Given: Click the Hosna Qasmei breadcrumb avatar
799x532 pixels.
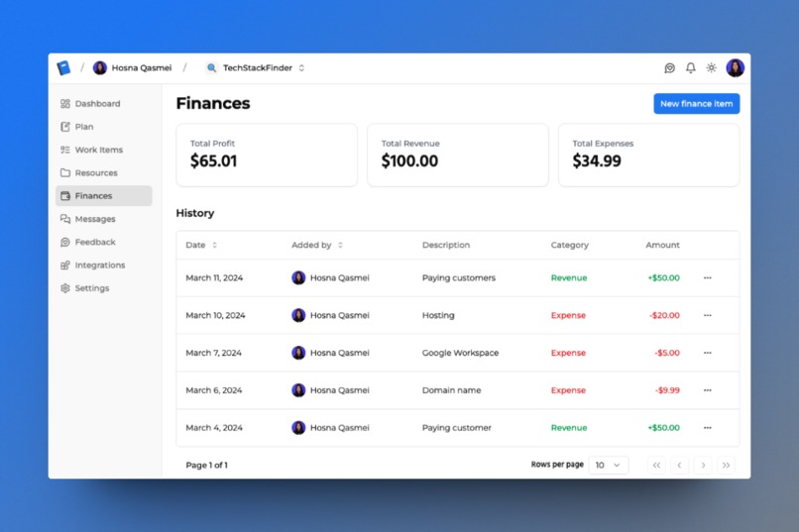Looking at the screenshot, I should click(100, 67).
